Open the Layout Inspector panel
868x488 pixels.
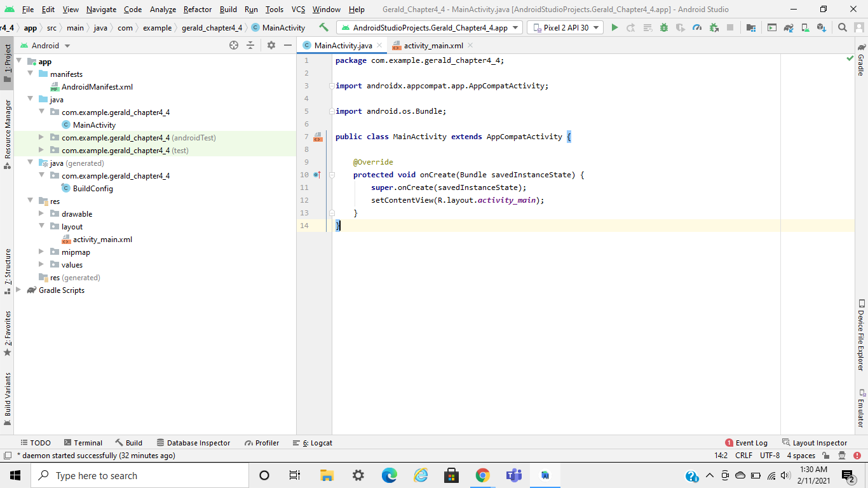815,443
